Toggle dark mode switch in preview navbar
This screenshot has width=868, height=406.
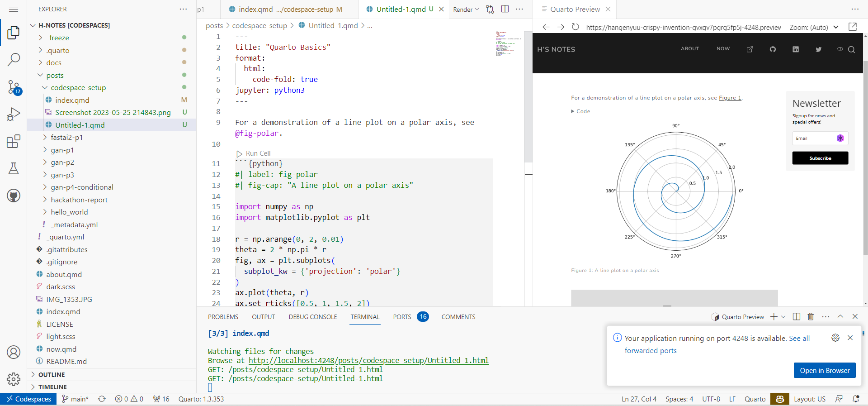(x=840, y=49)
